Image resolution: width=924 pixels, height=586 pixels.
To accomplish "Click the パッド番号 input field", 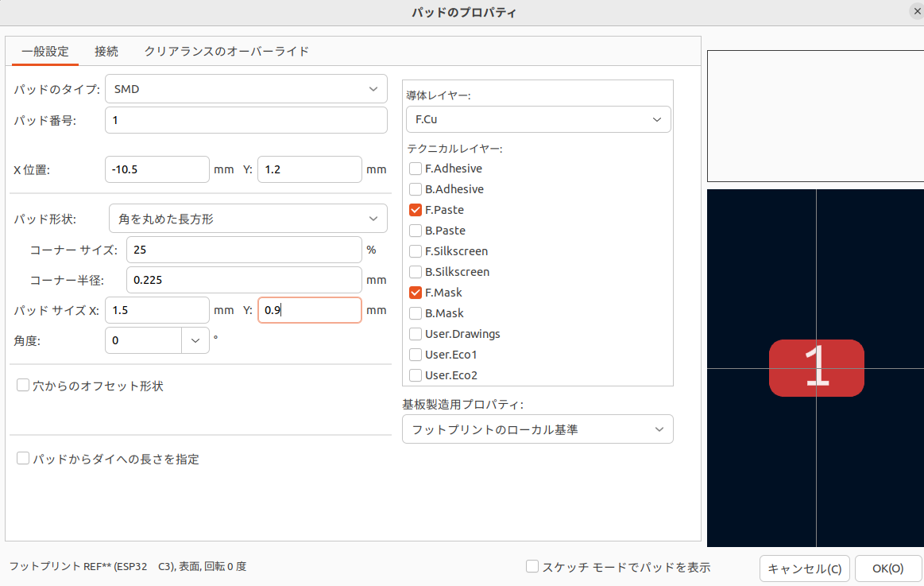I will click(x=245, y=120).
